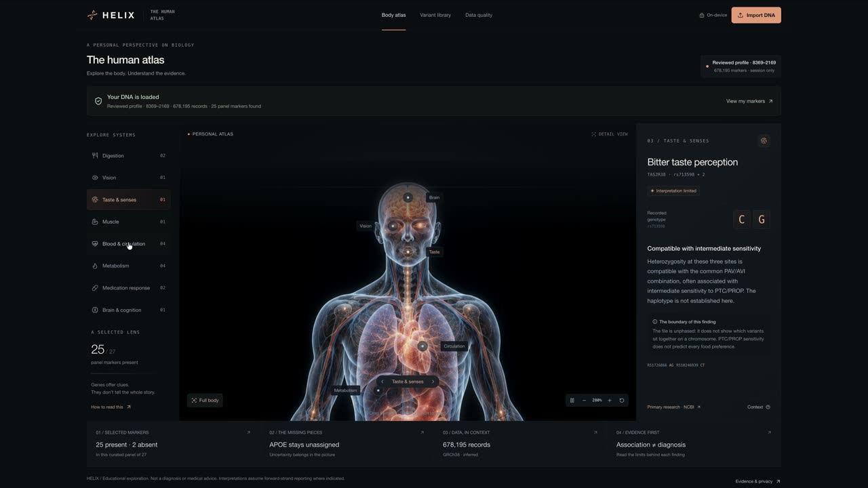Click the brain hotspot dot on the head

point(408,197)
